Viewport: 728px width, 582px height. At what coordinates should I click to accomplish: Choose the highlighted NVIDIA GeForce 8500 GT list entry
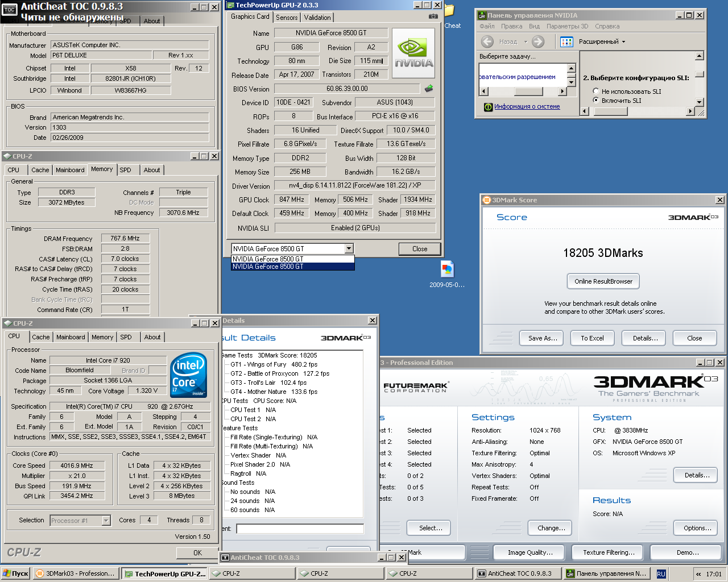[x=293, y=267]
